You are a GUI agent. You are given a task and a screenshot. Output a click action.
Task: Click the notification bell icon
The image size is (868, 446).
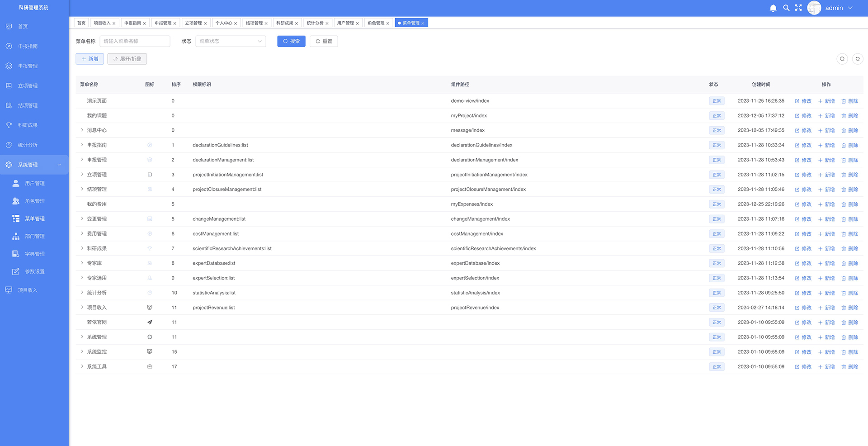773,8
